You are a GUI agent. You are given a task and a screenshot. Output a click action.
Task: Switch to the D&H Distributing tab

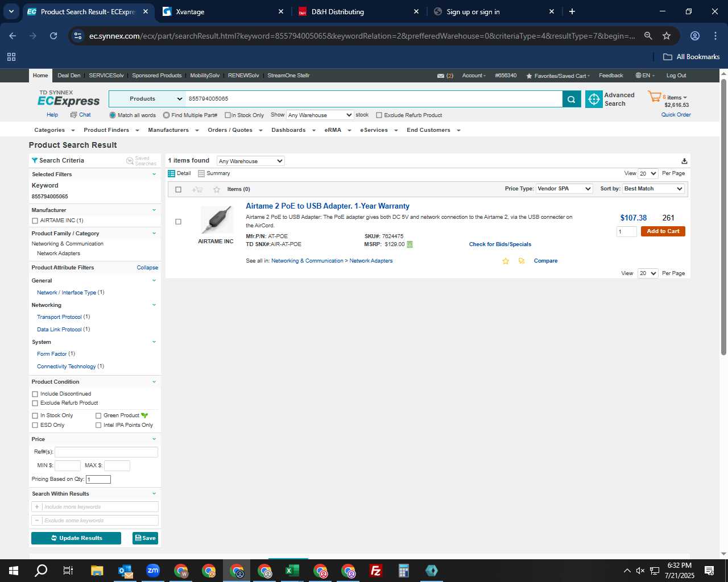click(x=358, y=11)
